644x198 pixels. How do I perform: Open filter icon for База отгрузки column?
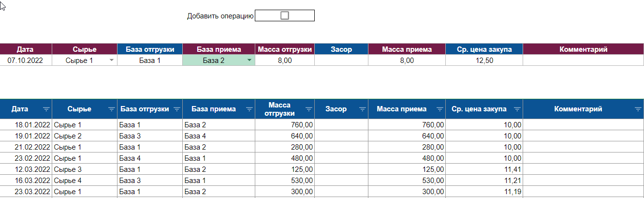pyautogui.click(x=177, y=109)
